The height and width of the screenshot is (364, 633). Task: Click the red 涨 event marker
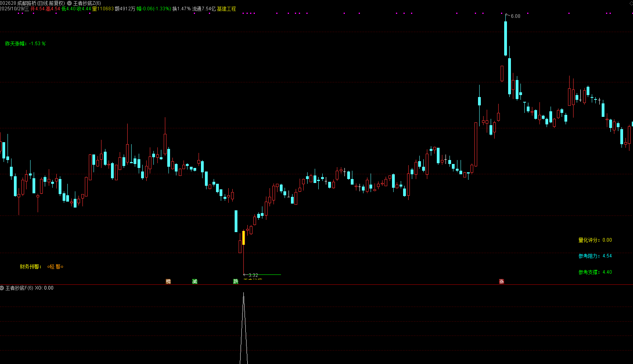[501, 282]
